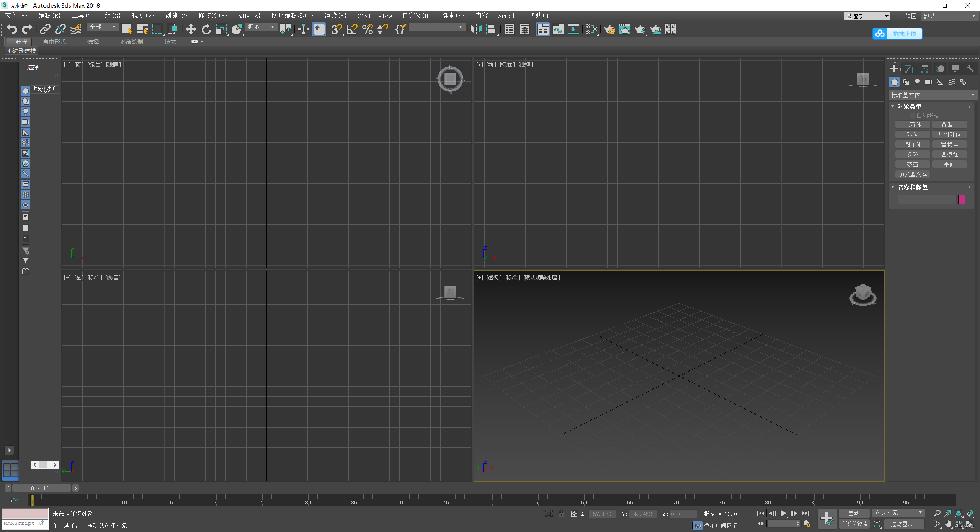Enable the 自动栅格 checkbox
Viewport: 980px width, 532px height.
pyautogui.click(x=912, y=116)
